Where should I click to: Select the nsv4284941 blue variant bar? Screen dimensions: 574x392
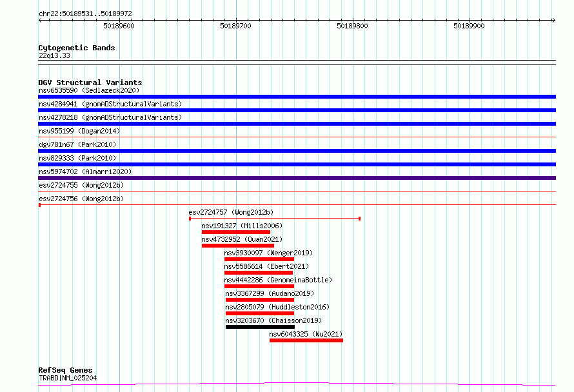point(297,110)
